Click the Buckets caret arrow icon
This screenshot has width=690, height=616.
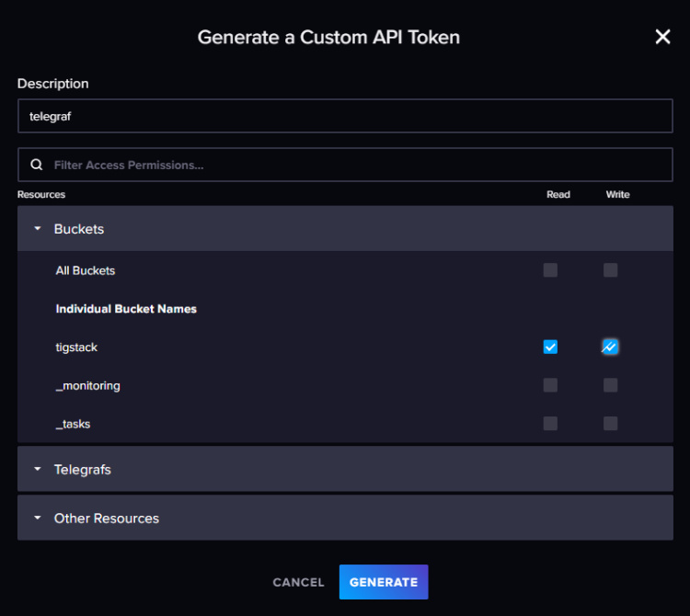(38, 229)
